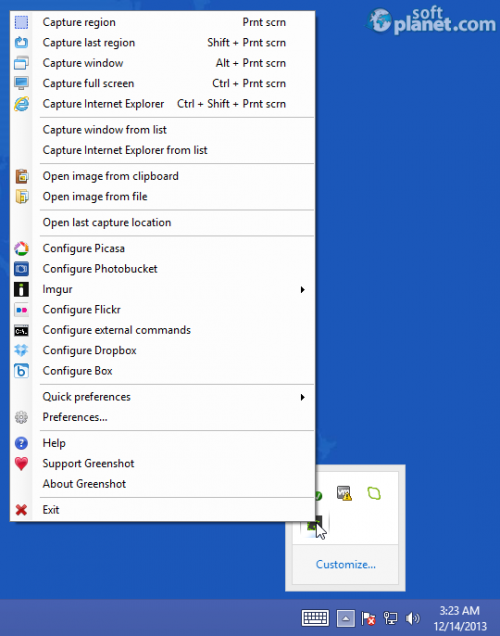Click the Capture window icon
The image size is (500, 636).
click(21, 63)
